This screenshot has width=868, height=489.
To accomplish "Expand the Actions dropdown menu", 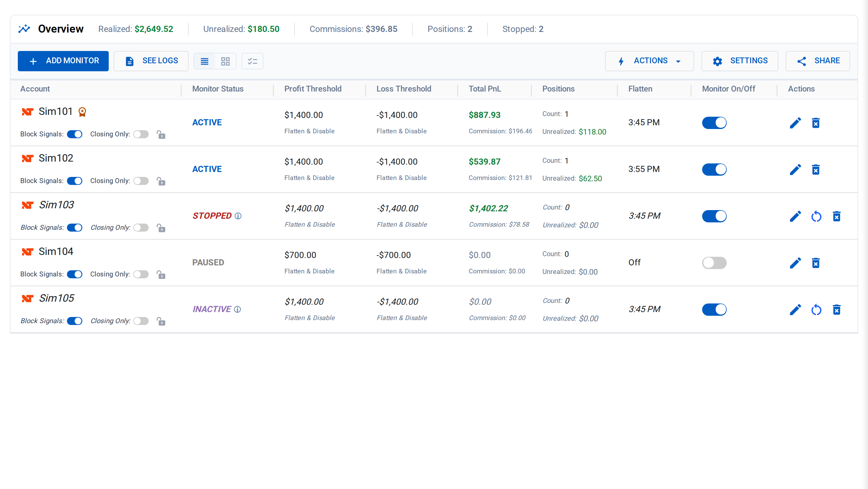I will point(649,61).
